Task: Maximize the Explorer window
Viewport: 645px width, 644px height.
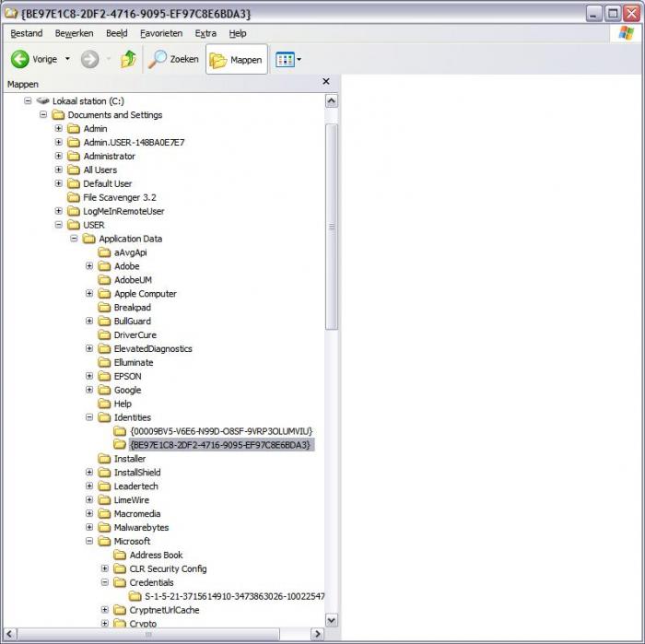Action: click(x=613, y=14)
